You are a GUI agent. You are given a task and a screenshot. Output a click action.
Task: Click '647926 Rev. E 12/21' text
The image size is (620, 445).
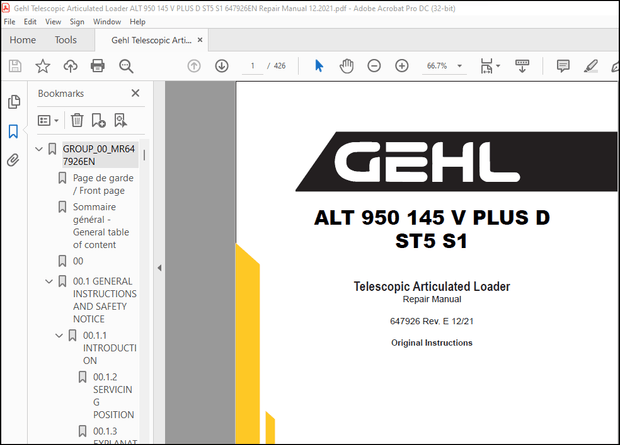[x=432, y=321]
